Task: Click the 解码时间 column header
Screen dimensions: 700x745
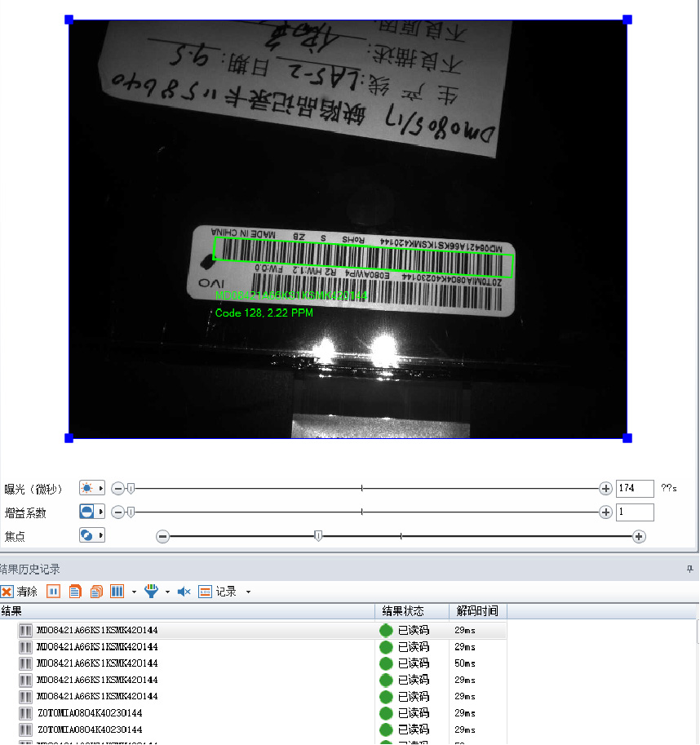Action: pyautogui.click(x=478, y=611)
